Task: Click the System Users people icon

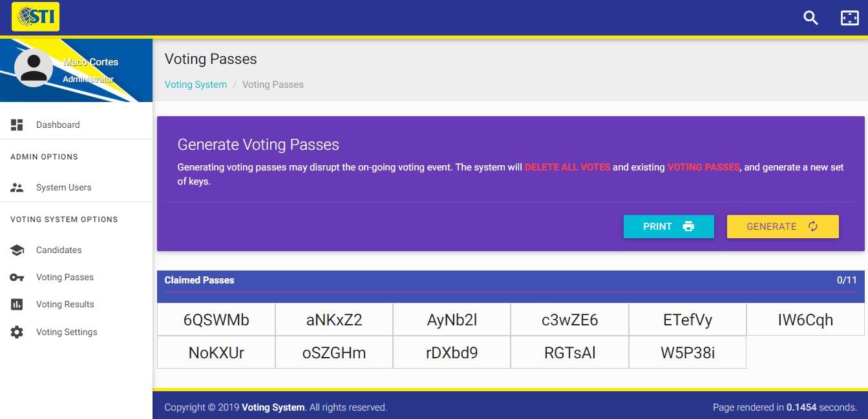Action: tap(17, 187)
